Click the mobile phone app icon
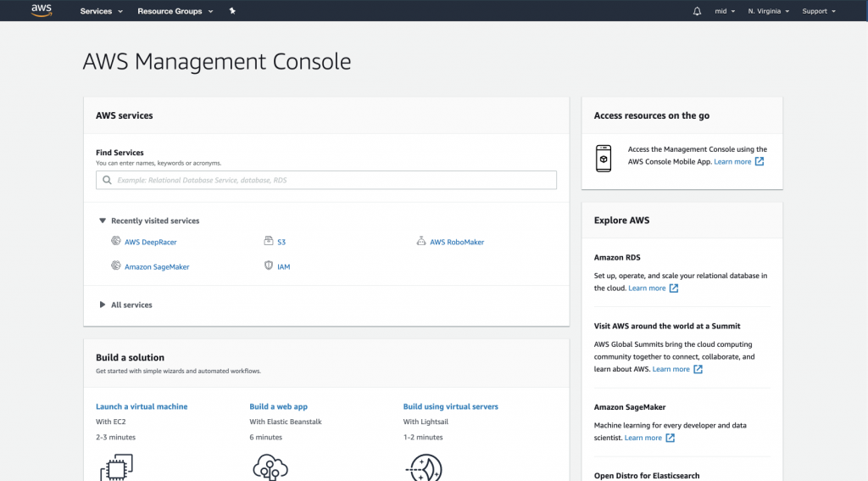 pyautogui.click(x=604, y=159)
